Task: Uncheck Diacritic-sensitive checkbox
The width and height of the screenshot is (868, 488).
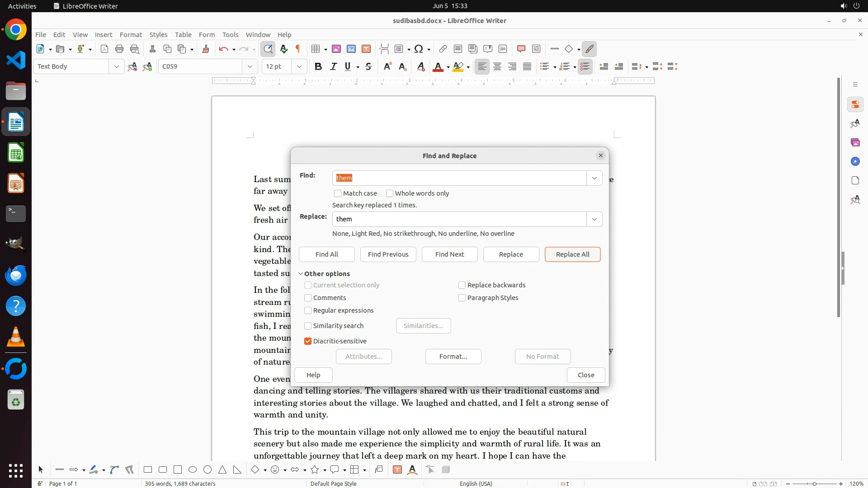Action: (308, 341)
